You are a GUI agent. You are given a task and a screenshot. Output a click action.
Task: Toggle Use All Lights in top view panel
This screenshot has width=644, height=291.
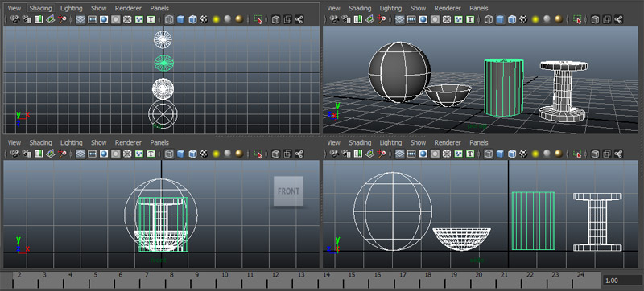tap(216, 19)
